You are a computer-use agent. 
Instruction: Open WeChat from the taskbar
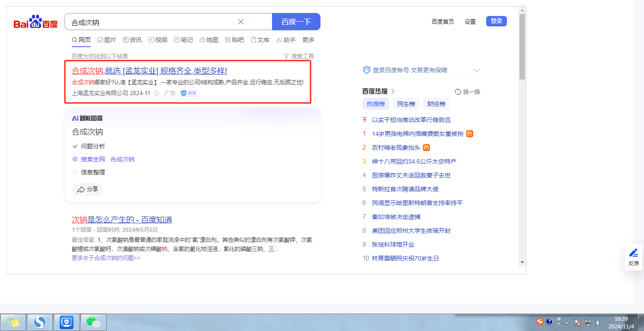93,322
